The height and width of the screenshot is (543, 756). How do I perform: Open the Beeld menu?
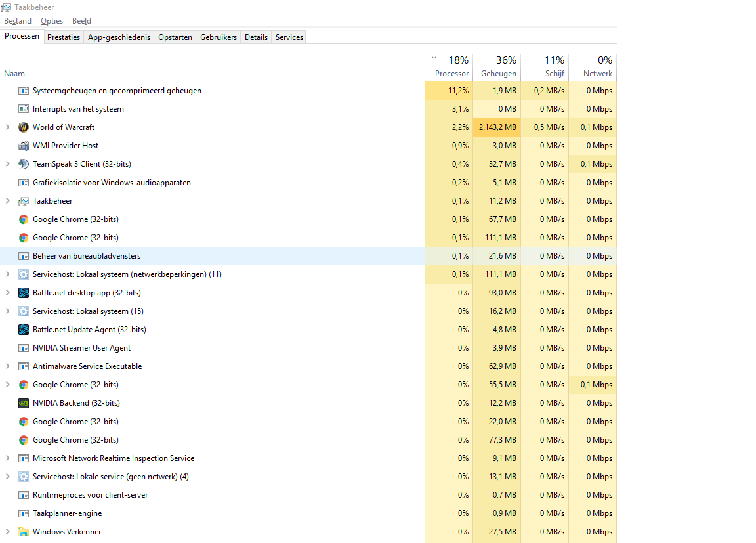[x=81, y=21]
